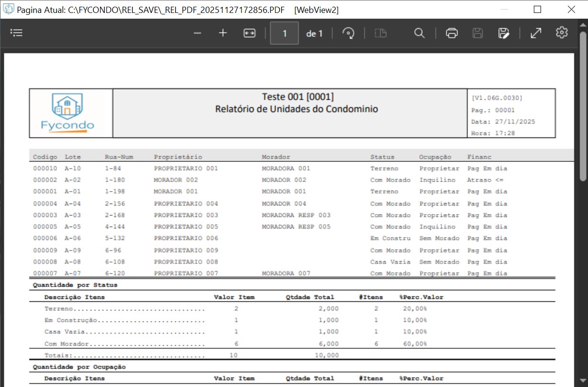Click the save icon in toolbar
The image size is (588, 387).
point(477,33)
